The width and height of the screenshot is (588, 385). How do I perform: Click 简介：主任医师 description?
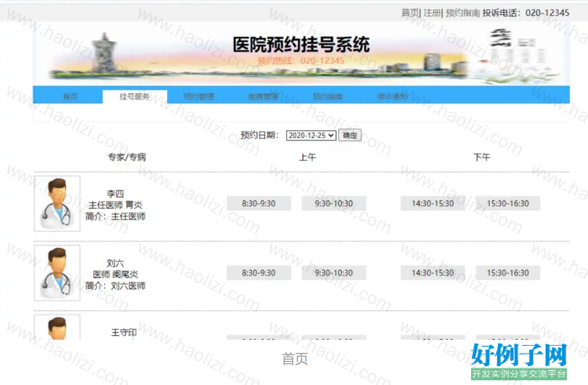(x=116, y=217)
